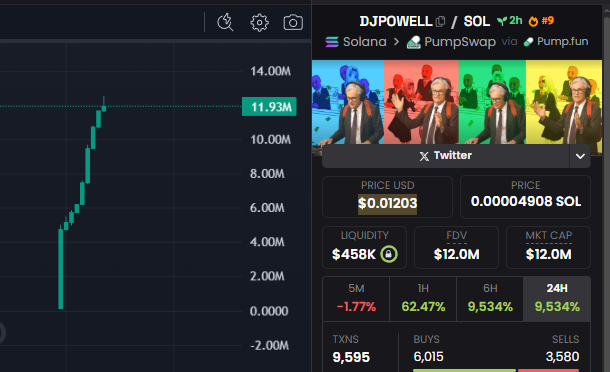This screenshot has width=610, height=372.
Task: Click the TXNS 9,595 value
Action: 351,357
